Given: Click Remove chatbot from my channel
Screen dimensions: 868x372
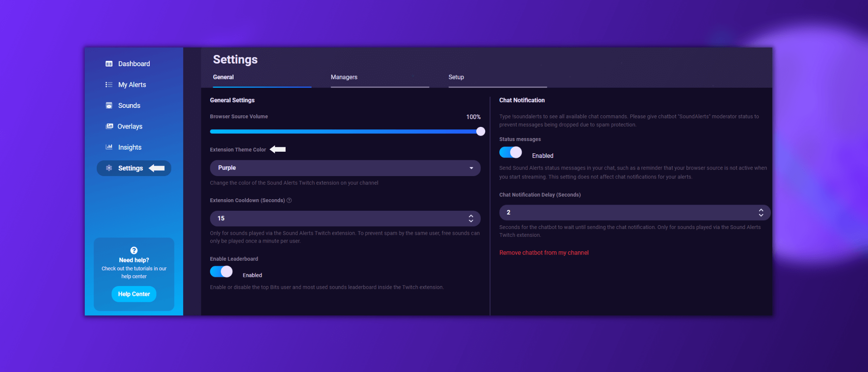Looking at the screenshot, I should [x=544, y=253].
